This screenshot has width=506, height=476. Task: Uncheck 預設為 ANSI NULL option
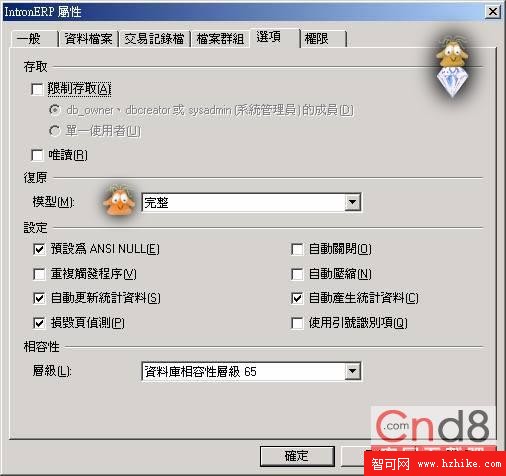39,249
